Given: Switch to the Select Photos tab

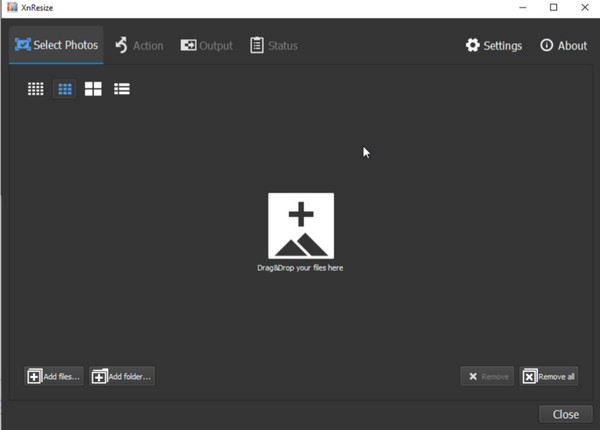Looking at the screenshot, I should click(x=57, y=45).
